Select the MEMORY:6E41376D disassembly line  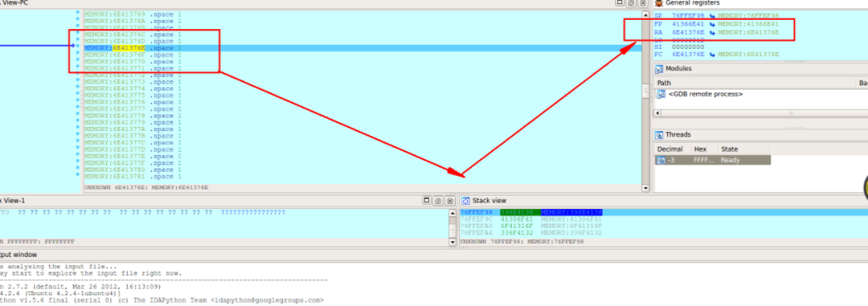pyautogui.click(x=132, y=41)
